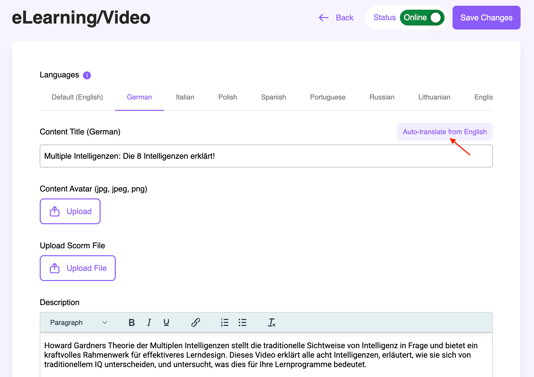Click the Languages info icon
Screen dimensions: 534x377
point(87,75)
